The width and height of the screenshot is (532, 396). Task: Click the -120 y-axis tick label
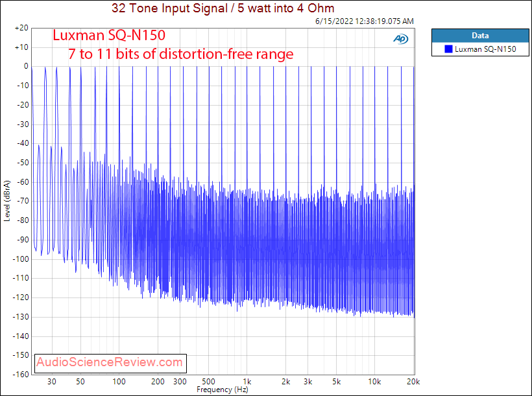pos(21,297)
